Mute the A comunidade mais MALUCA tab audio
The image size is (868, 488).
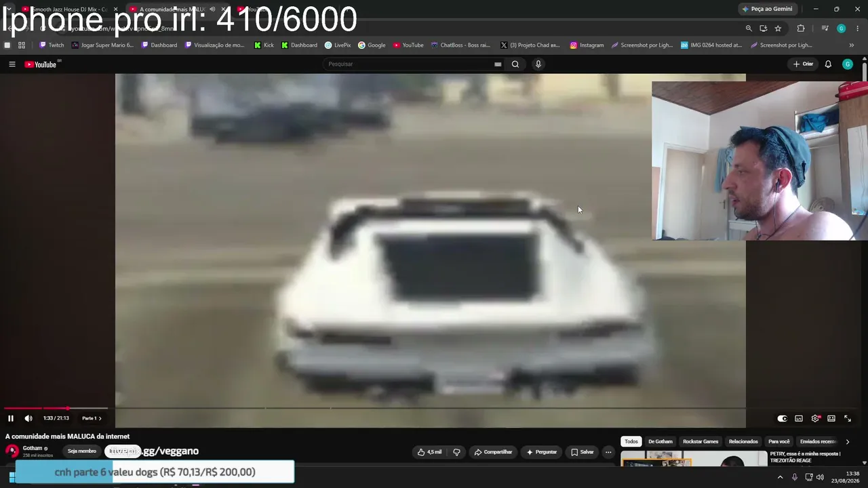(x=212, y=9)
